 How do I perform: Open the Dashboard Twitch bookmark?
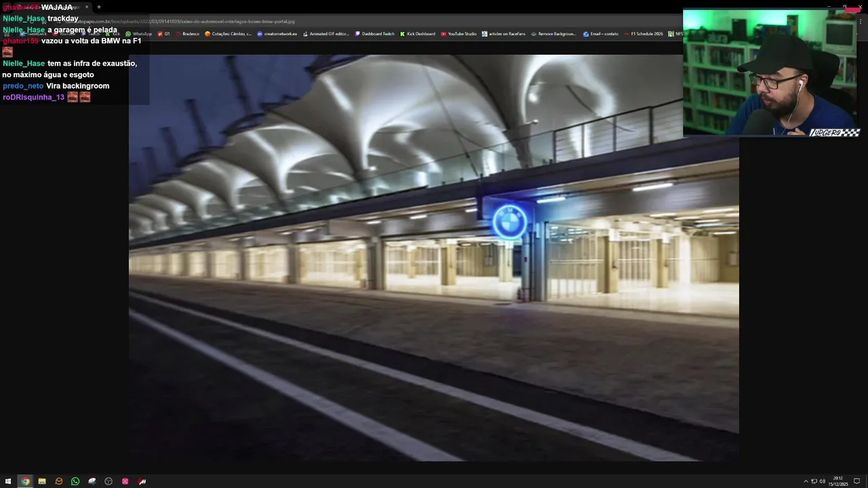pyautogui.click(x=375, y=34)
